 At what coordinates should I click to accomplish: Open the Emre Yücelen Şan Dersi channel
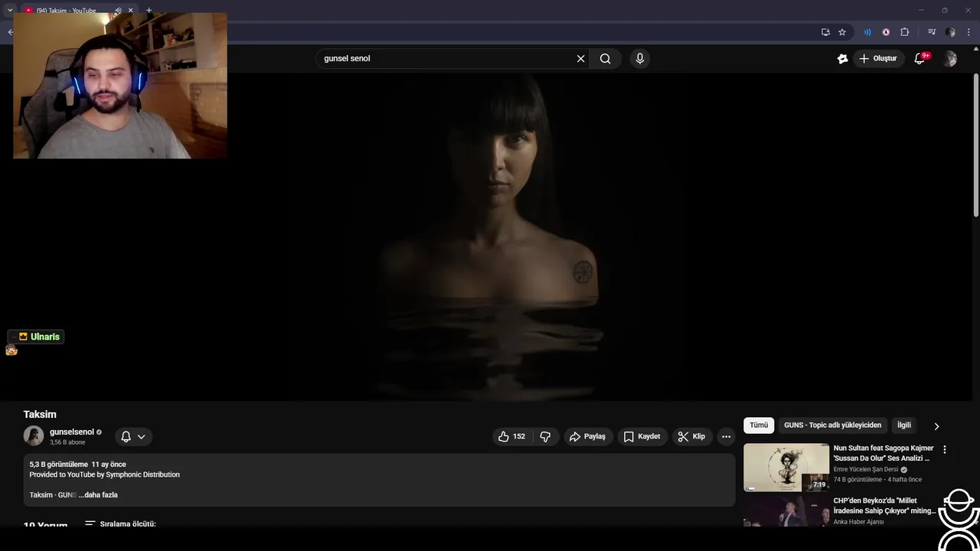click(x=866, y=469)
